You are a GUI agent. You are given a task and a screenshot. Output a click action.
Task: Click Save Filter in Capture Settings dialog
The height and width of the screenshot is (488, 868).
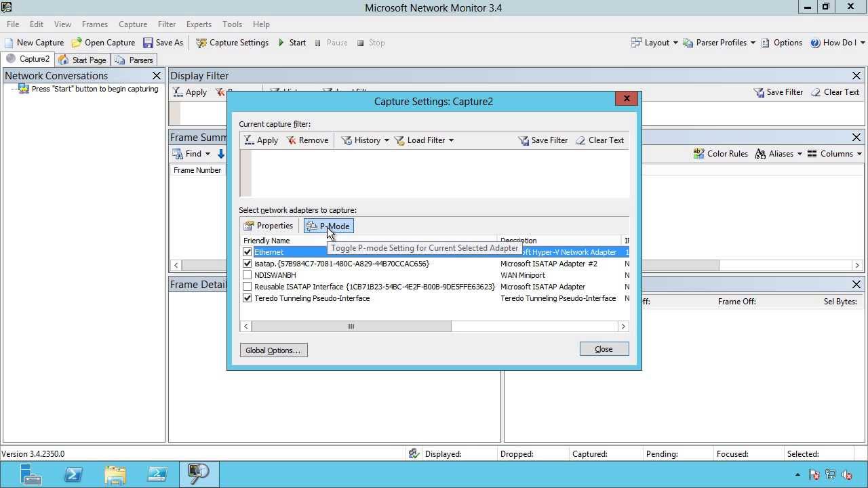[x=542, y=140]
